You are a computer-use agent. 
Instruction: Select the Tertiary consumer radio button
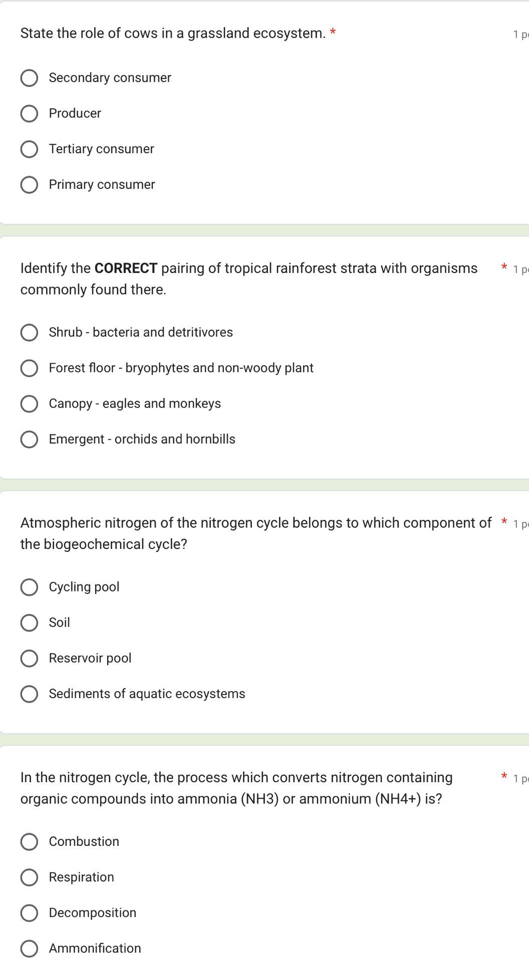click(29, 149)
